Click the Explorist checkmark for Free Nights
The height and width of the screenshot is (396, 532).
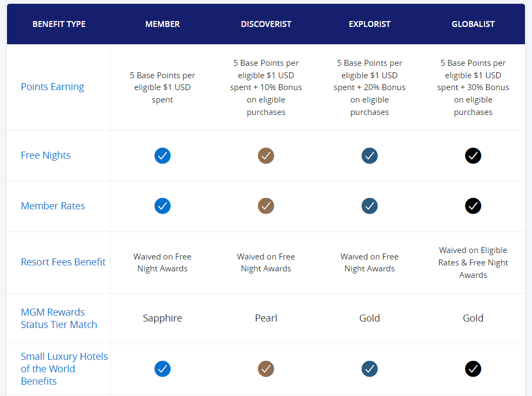tap(369, 156)
